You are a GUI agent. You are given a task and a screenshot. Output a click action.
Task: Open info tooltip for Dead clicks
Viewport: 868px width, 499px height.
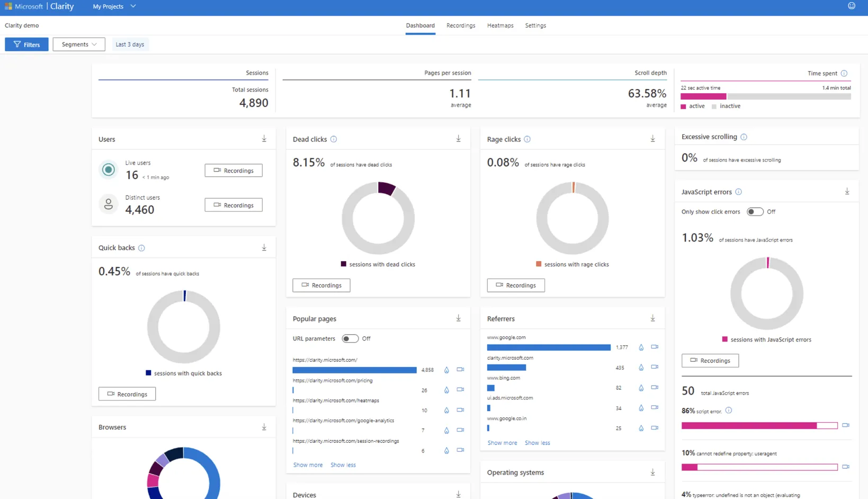pyautogui.click(x=334, y=139)
